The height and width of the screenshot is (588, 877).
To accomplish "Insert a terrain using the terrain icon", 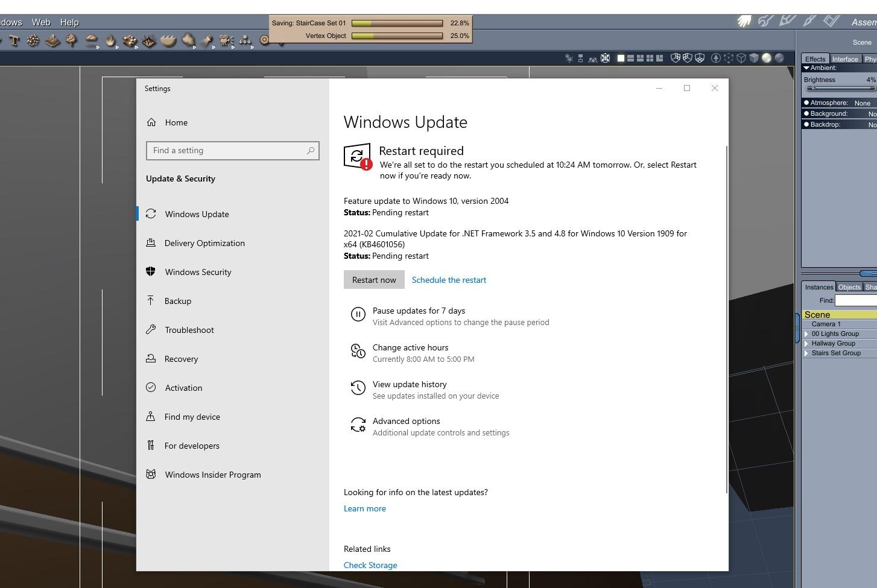I will click(x=52, y=41).
